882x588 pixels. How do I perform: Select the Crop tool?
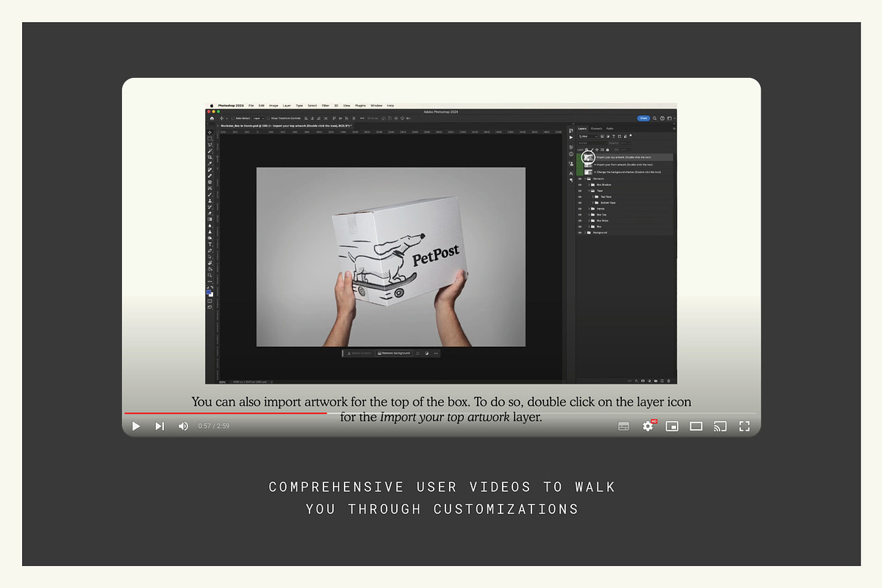pyautogui.click(x=209, y=157)
